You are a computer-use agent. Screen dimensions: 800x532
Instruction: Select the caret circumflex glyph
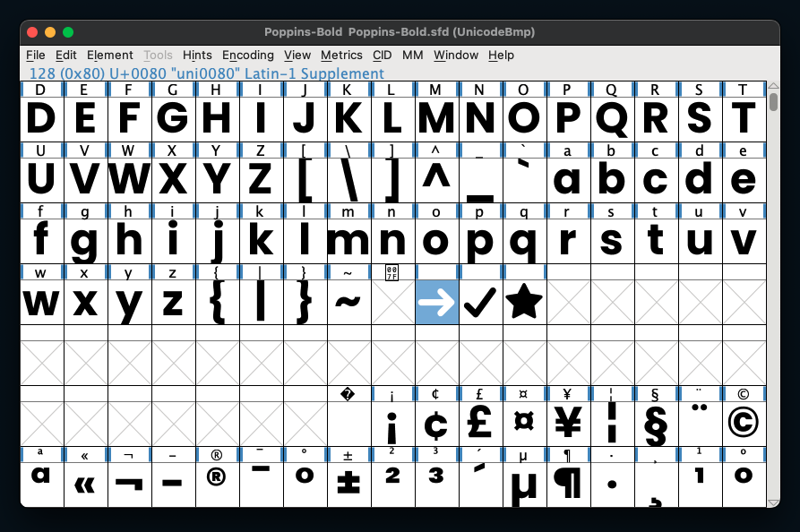pos(437,180)
